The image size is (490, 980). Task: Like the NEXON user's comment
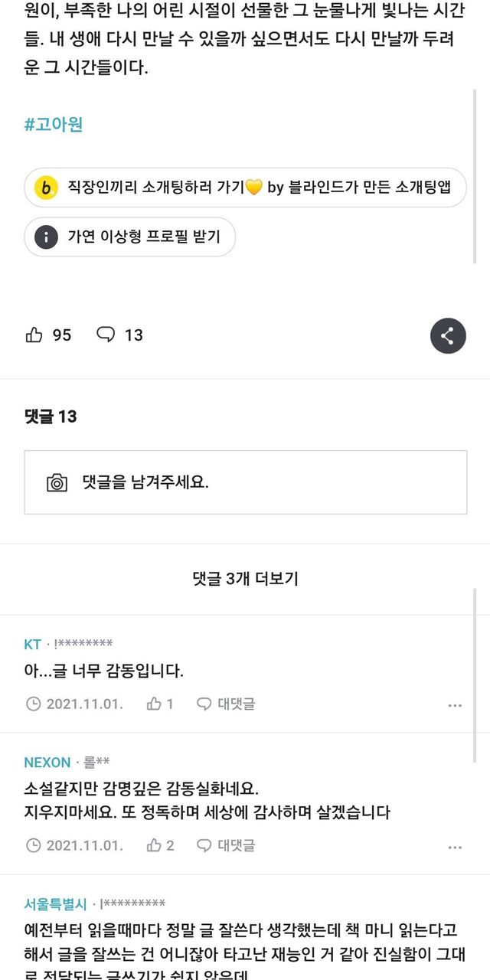click(155, 845)
